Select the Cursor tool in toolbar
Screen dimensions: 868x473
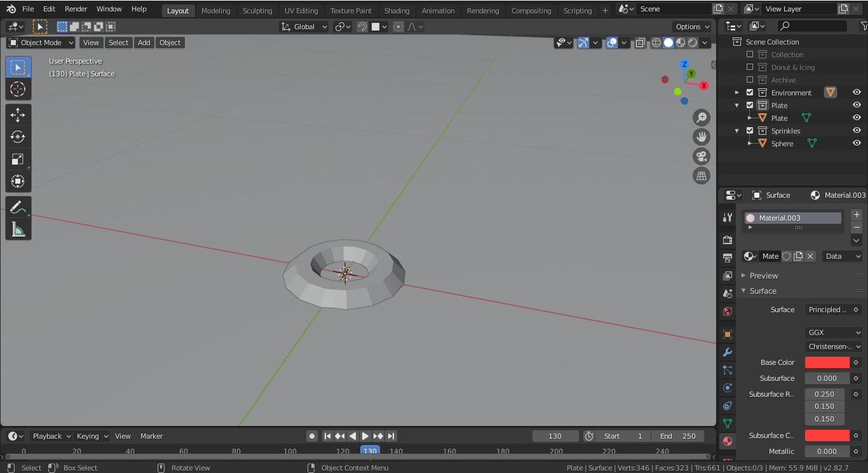coord(18,89)
